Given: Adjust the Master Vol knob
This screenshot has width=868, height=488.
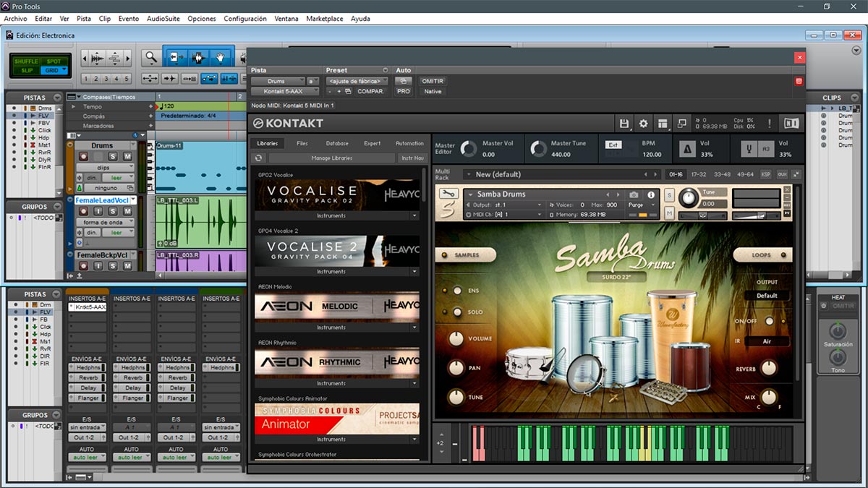Looking at the screenshot, I should click(469, 149).
